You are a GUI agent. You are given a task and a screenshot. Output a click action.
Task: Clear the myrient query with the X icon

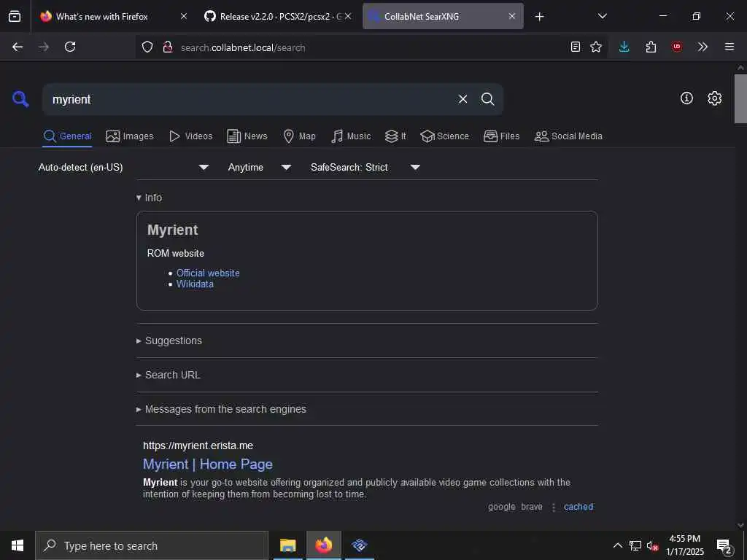click(462, 99)
